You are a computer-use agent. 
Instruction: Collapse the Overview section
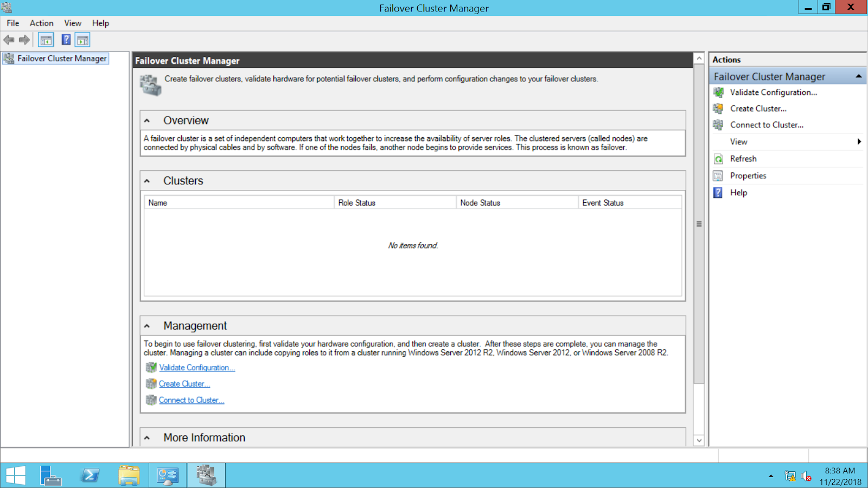(x=147, y=120)
